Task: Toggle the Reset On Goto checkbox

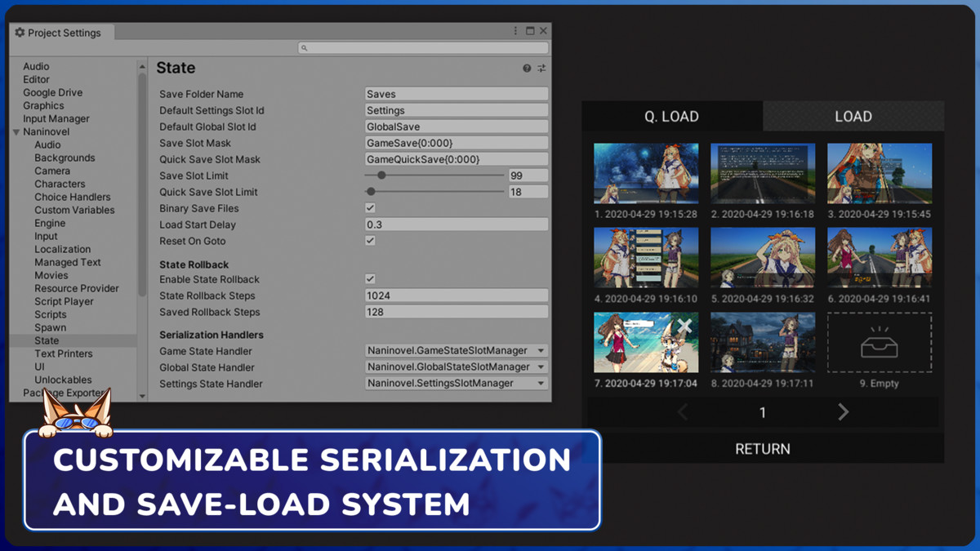Action: point(370,241)
